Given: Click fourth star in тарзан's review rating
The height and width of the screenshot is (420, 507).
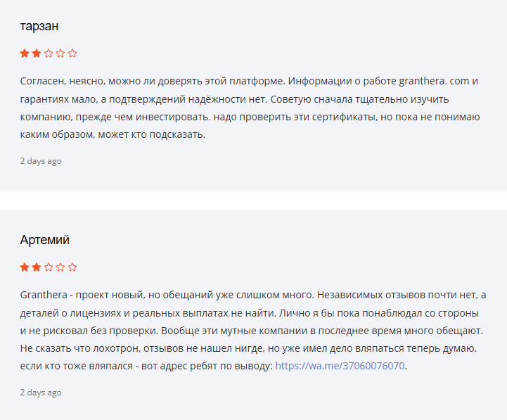Looking at the screenshot, I should [60, 53].
